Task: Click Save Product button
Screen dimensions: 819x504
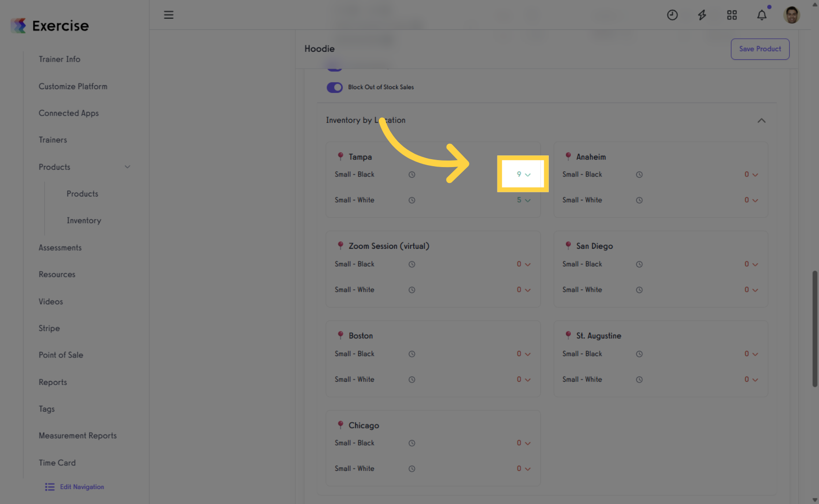Action: coord(760,49)
